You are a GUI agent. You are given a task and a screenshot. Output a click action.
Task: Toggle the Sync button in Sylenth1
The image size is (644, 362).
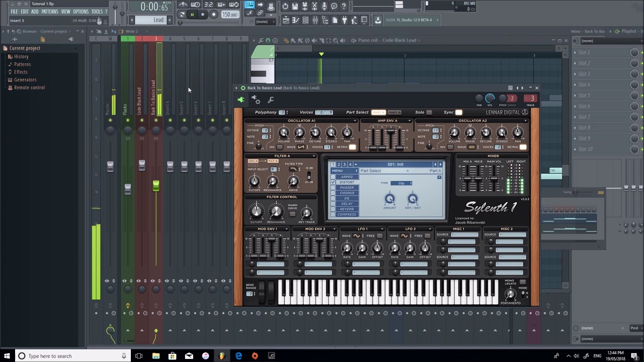(459, 112)
